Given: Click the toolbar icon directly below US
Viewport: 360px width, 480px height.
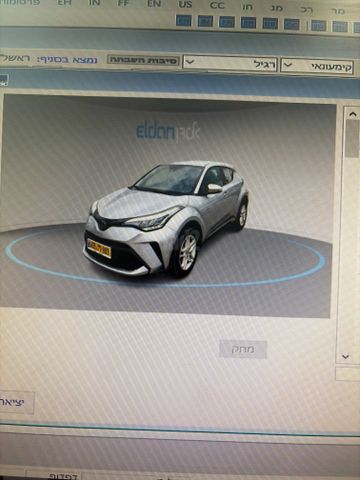Looking at the screenshot, I should (x=184, y=21).
